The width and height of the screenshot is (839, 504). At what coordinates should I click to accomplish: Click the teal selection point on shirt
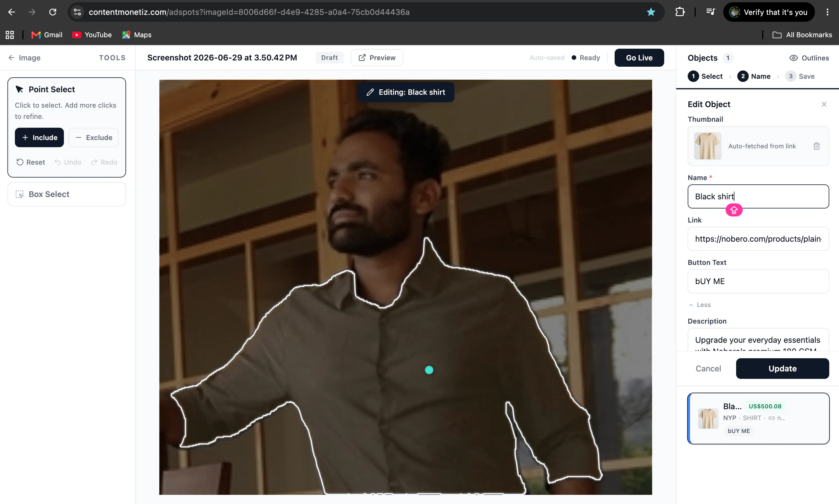(x=429, y=370)
